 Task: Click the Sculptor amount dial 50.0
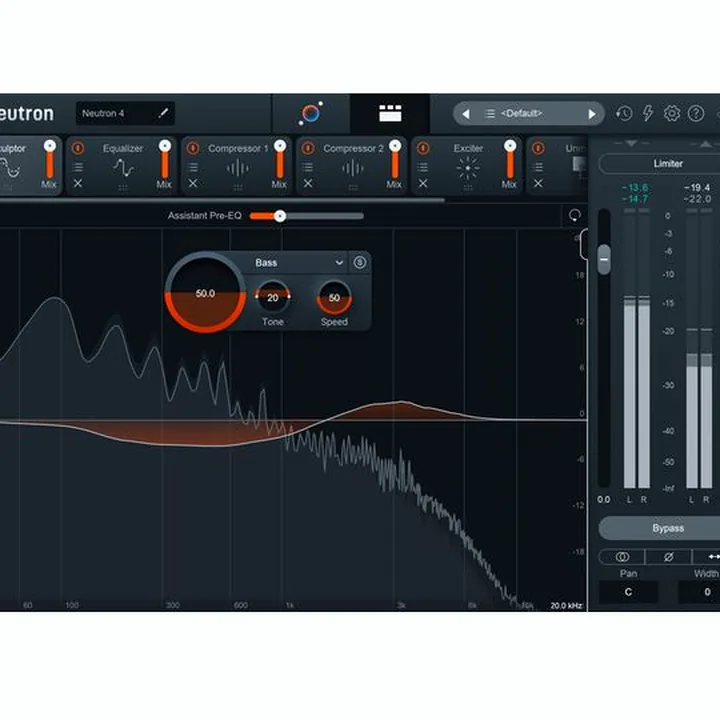(205, 292)
